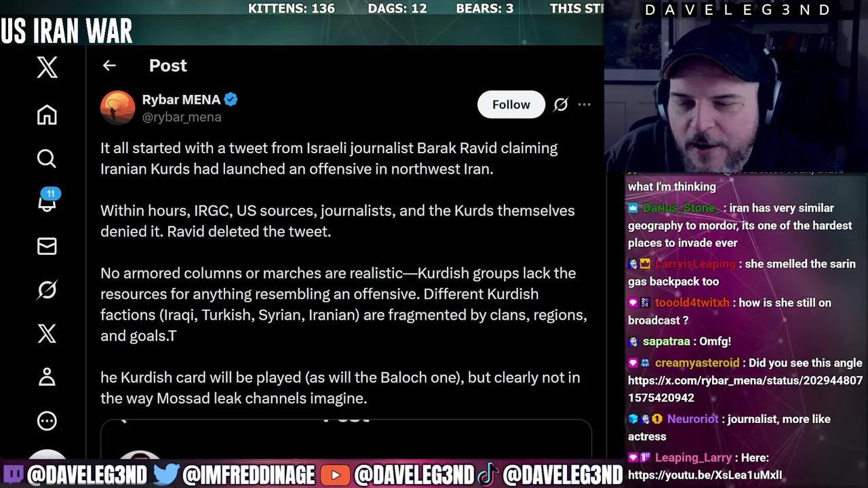Follow Rybar MENA account

pos(511,104)
